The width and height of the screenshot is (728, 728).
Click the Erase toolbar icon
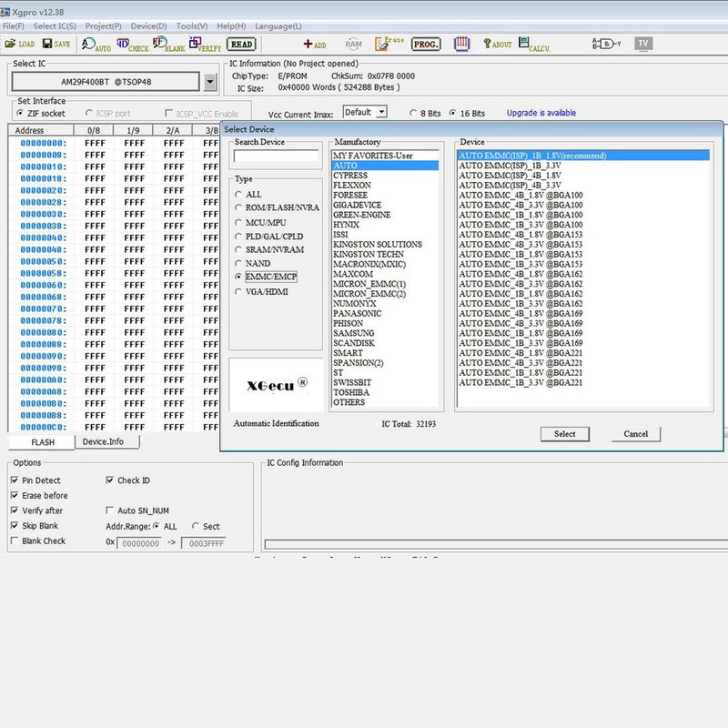point(389,44)
